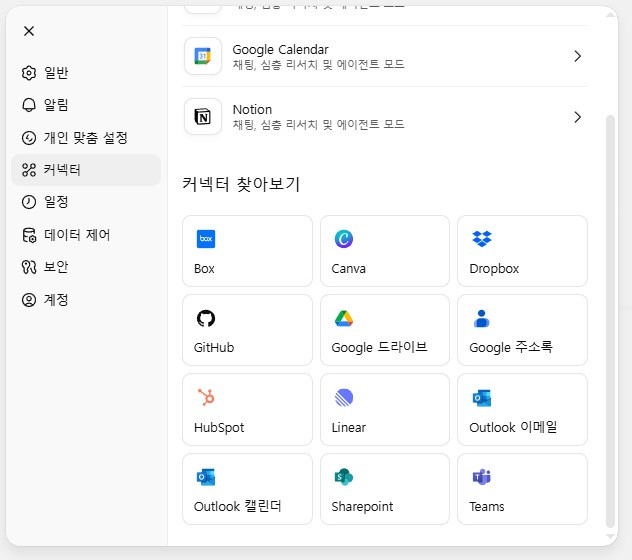Select the HubSpot connector card

tap(247, 410)
